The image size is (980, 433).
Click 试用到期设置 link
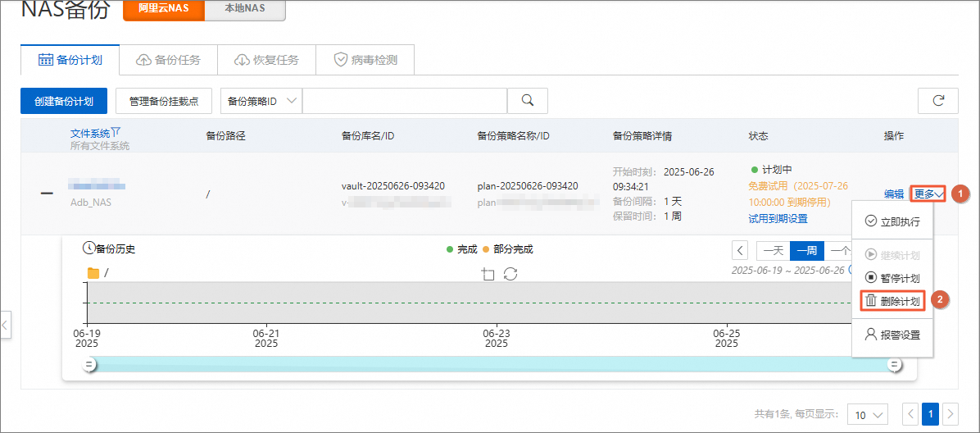[x=778, y=218]
